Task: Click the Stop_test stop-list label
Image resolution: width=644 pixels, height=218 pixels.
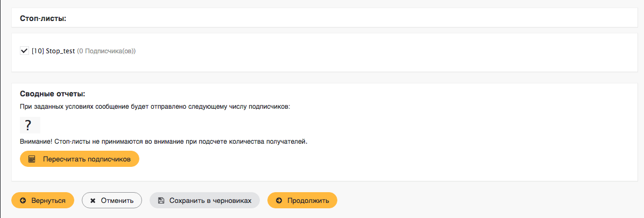Action: point(60,51)
